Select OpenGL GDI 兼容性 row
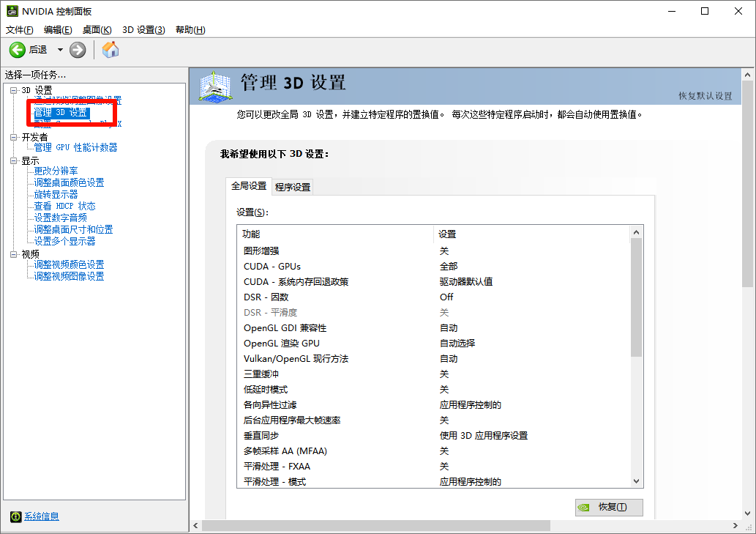 pos(433,328)
